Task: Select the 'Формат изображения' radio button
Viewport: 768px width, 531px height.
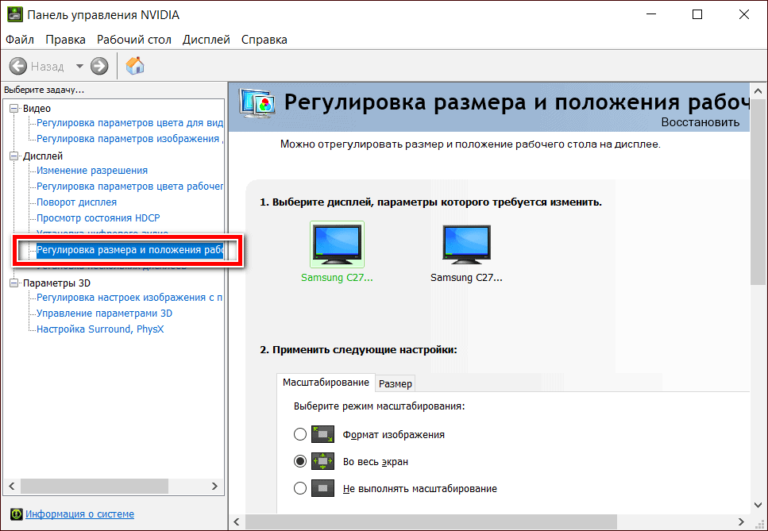Action: click(x=300, y=434)
